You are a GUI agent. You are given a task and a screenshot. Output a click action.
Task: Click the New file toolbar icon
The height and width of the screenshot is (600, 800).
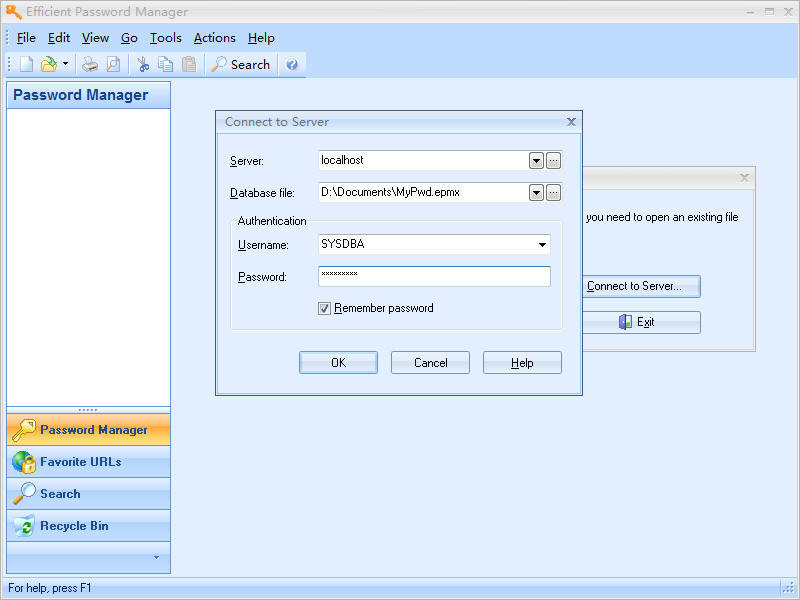[27, 64]
